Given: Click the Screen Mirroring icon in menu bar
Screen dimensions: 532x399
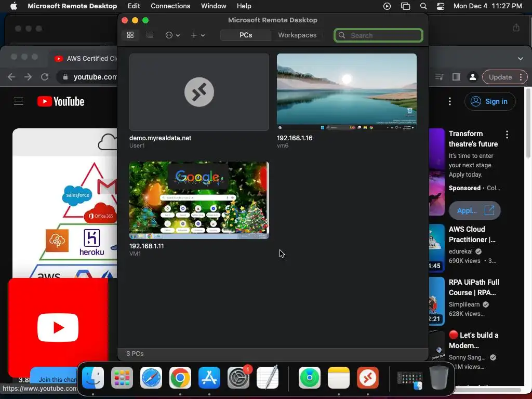Looking at the screenshot, I should 405,6.
